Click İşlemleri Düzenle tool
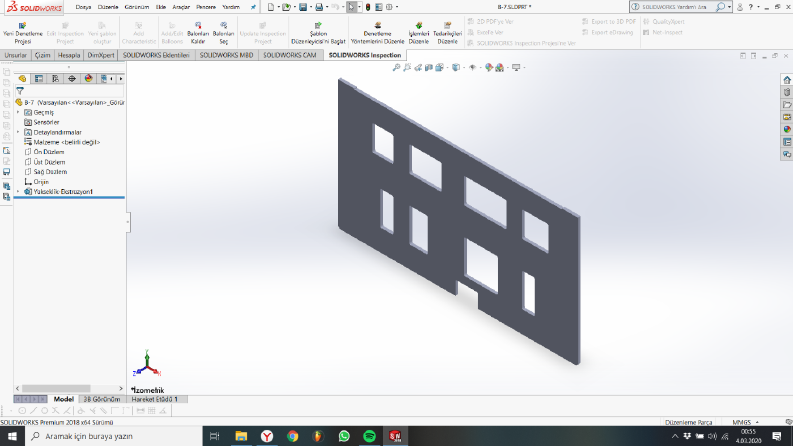The height and width of the screenshot is (446, 793). click(x=419, y=33)
